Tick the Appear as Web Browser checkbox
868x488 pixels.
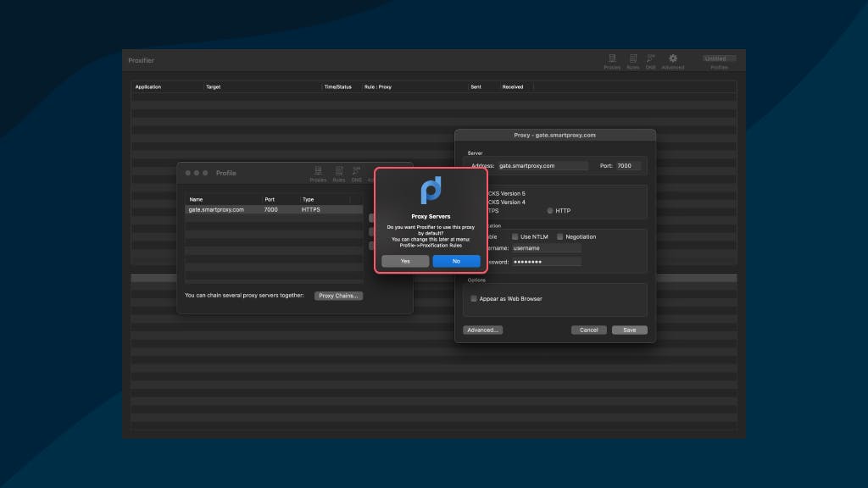(x=473, y=299)
